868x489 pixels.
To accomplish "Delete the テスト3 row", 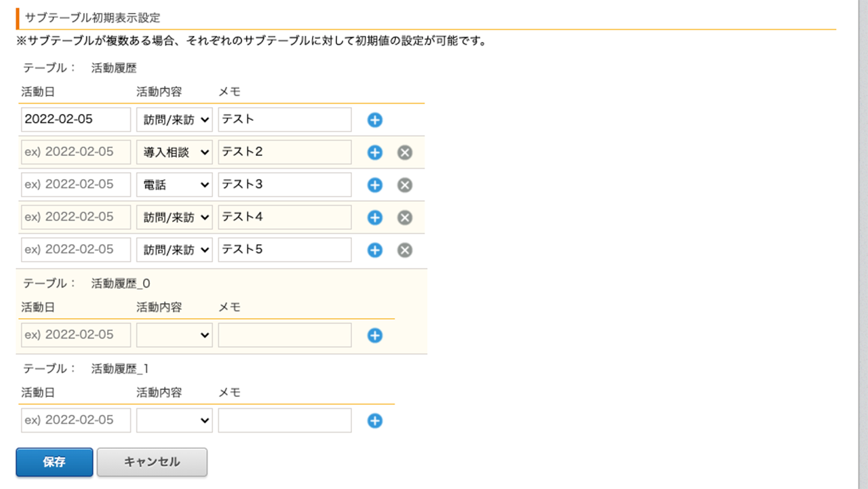I will [405, 185].
